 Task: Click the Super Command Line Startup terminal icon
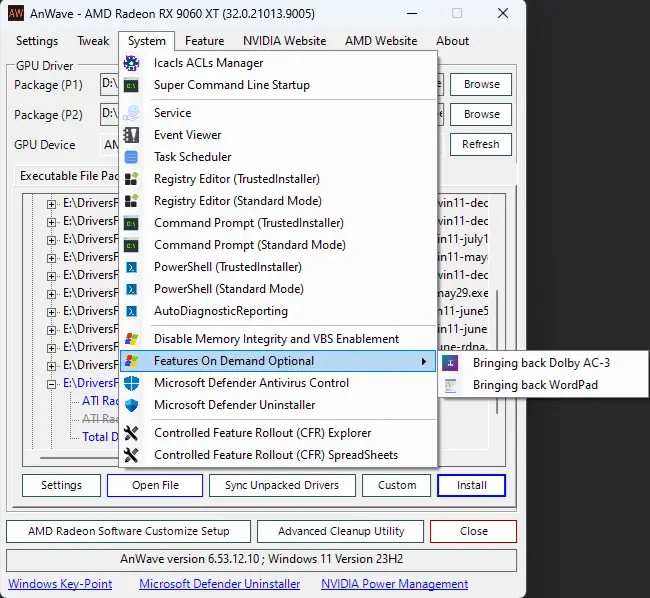click(x=131, y=86)
